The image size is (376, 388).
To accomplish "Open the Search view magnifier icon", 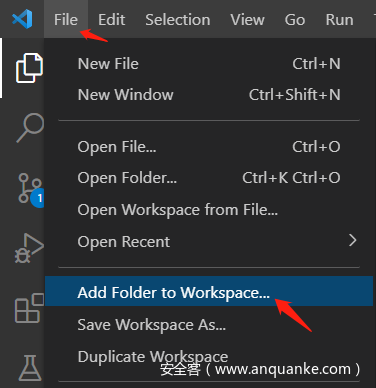I will point(30,128).
